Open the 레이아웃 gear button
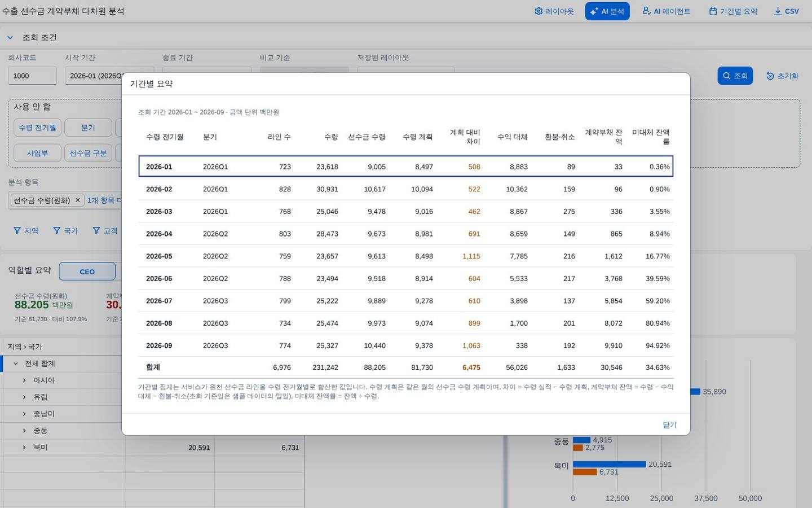 point(554,11)
